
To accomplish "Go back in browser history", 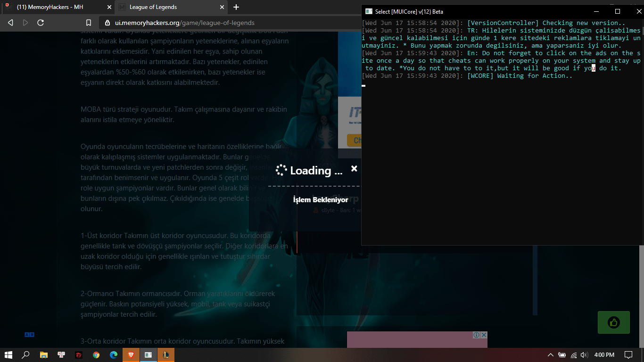I will point(10,23).
